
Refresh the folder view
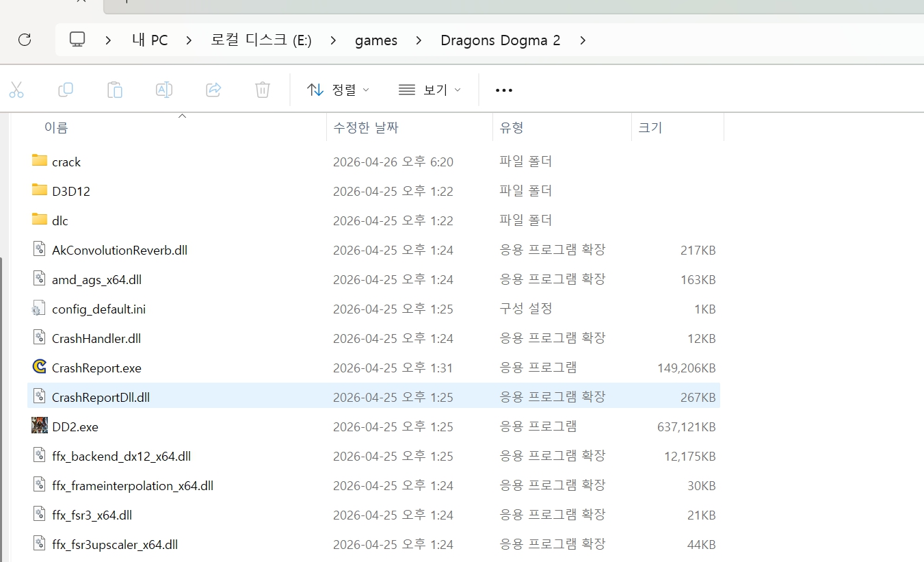click(x=25, y=40)
